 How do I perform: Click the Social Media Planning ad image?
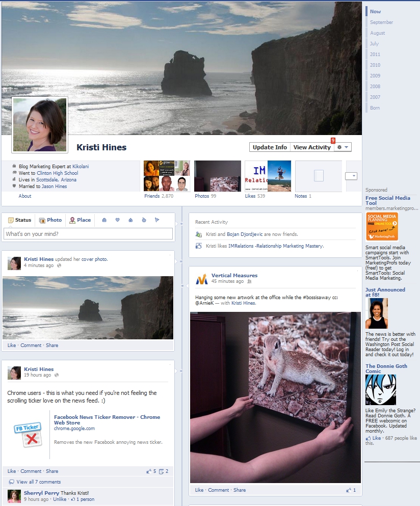click(382, 227)
